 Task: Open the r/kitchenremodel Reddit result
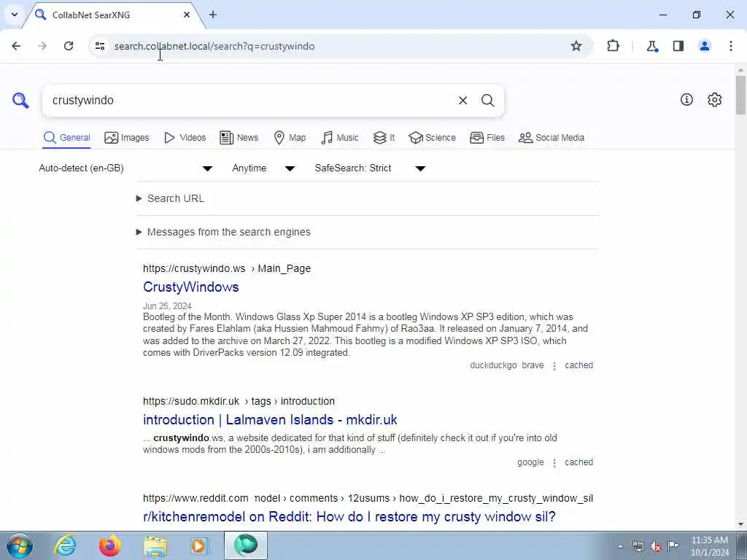pos(349,517)
